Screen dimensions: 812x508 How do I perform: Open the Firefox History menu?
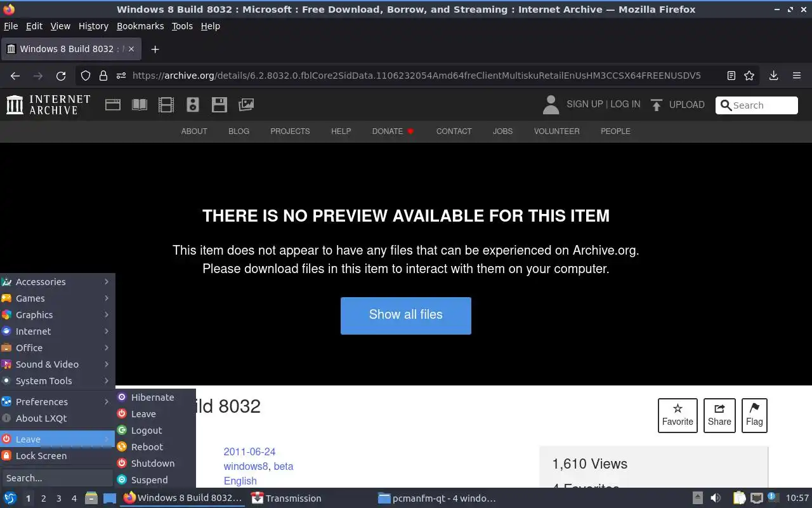93,26
